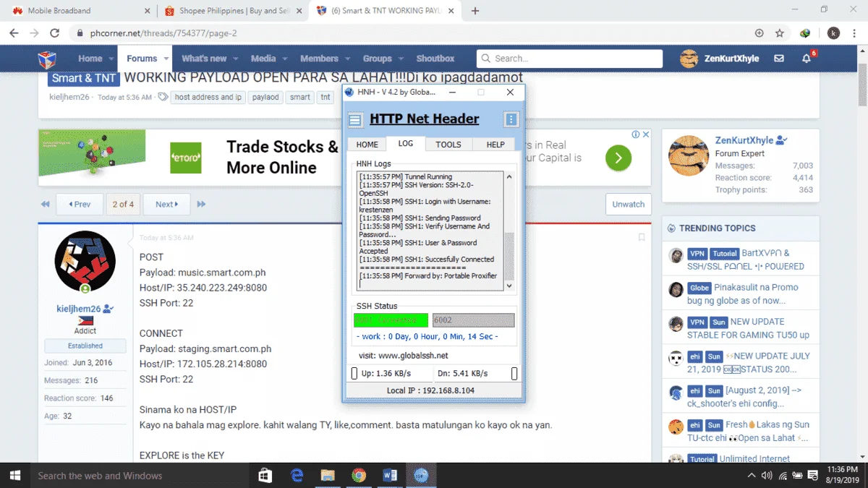Open the '2 of 4' page selector
Viewport: 868px width, 488px height.
(x=123, y=204)
